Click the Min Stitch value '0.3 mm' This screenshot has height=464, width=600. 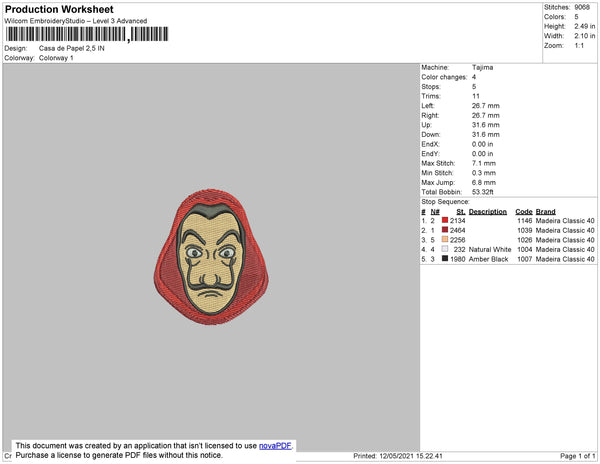(x=484, y=173)
